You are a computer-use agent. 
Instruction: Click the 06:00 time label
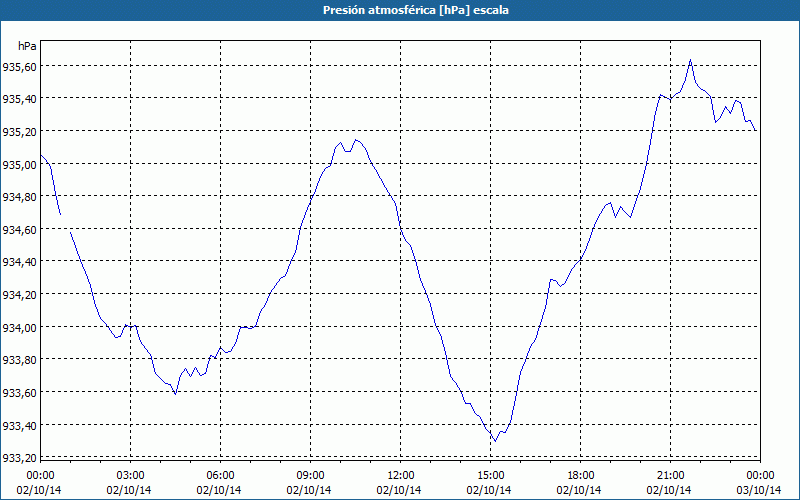[220, 476]
